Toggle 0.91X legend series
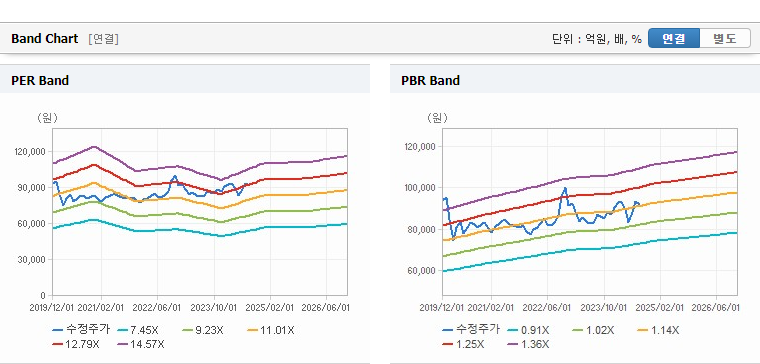This screenshot has height=364, width=760. 528,330
